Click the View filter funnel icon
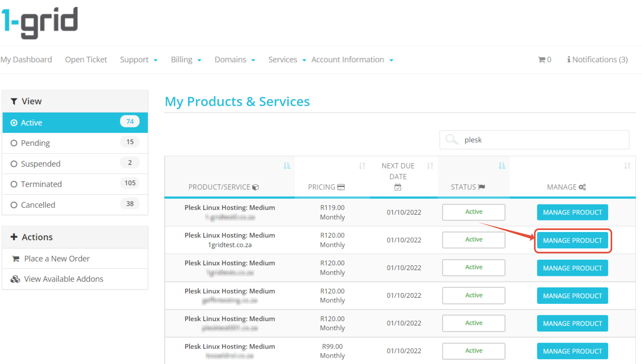642x364 pixels. pos(14,102)
